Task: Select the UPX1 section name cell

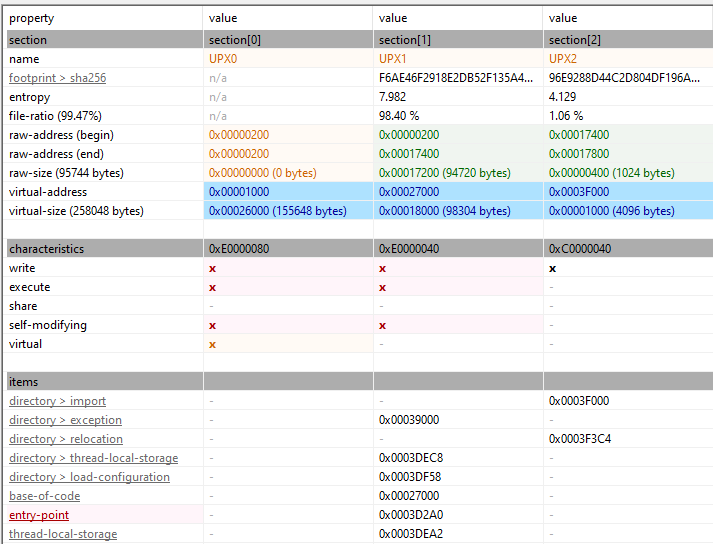Action: [x=458, y=59]
